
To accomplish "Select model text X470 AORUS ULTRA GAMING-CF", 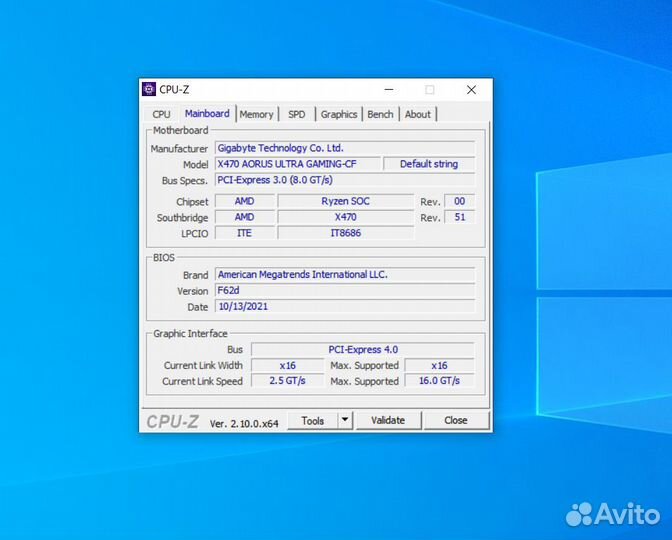I will 287,164.
